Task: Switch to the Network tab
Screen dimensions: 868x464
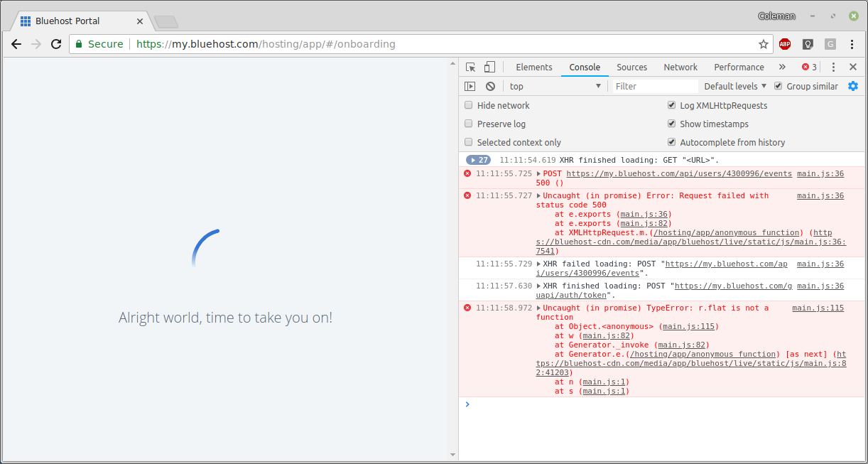Action: coord(680,67)
